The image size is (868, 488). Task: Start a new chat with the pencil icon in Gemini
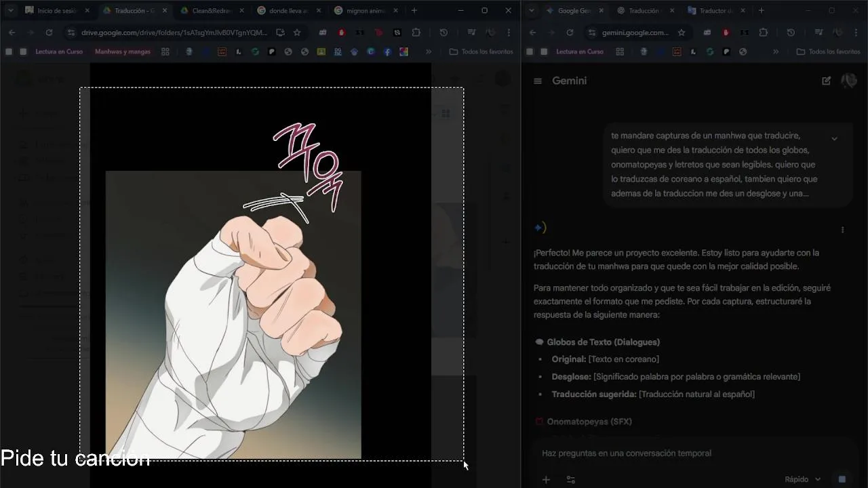(826, 81)
